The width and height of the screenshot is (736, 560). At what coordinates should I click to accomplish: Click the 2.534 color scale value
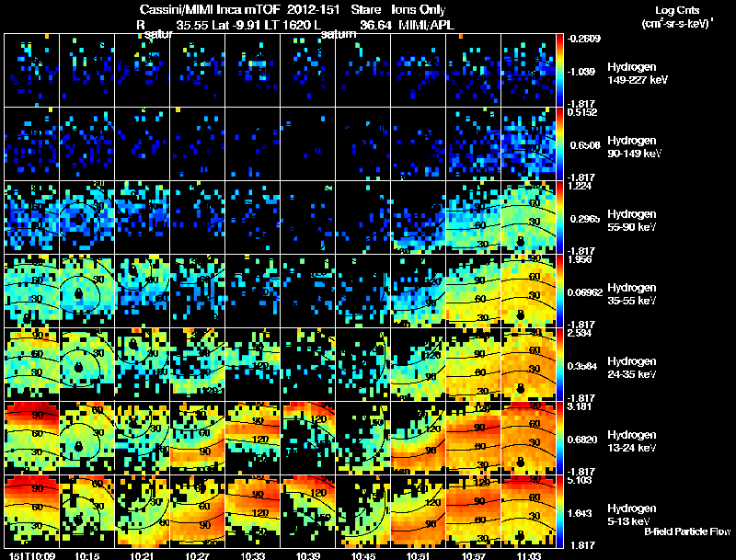(580, 334)
